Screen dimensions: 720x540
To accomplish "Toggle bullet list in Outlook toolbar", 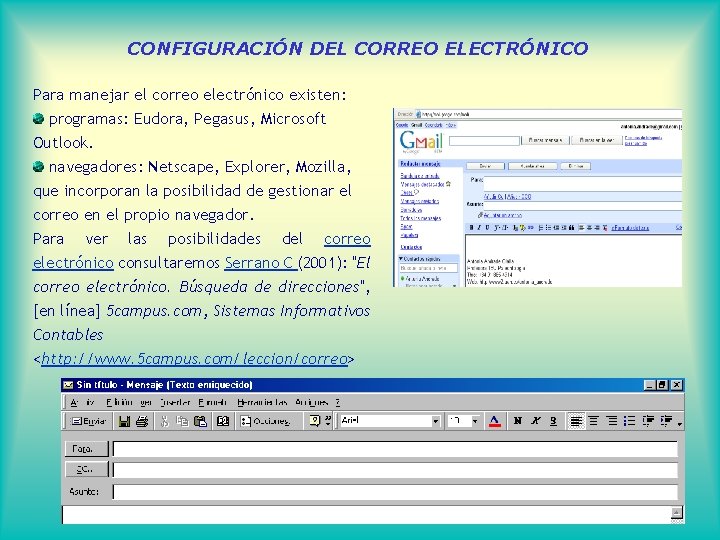I will [x=630, y=421].
